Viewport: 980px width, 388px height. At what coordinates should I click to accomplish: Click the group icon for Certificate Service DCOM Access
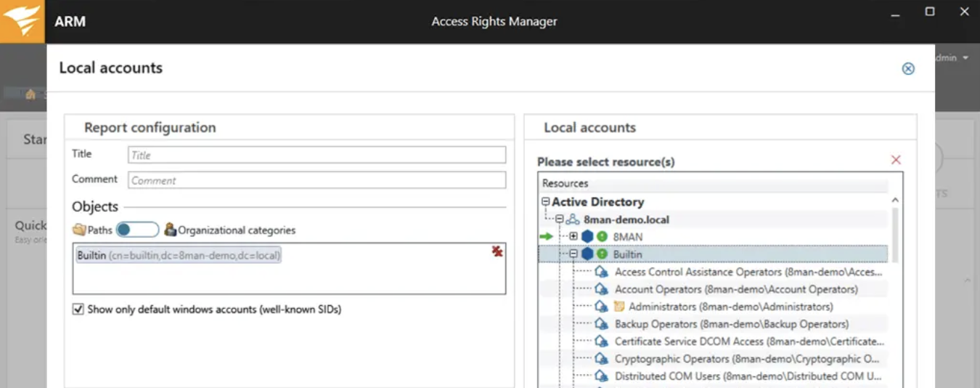tap(601, 341)
